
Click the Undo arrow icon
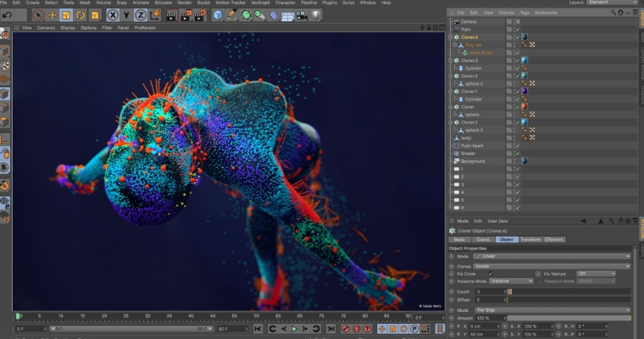(x=8, y=15)
